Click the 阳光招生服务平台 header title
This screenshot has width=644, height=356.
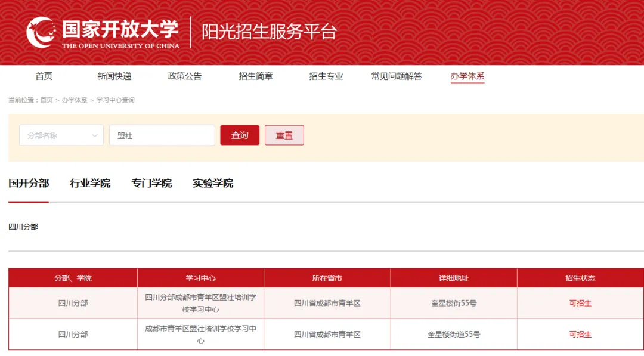tap(269, 32)
